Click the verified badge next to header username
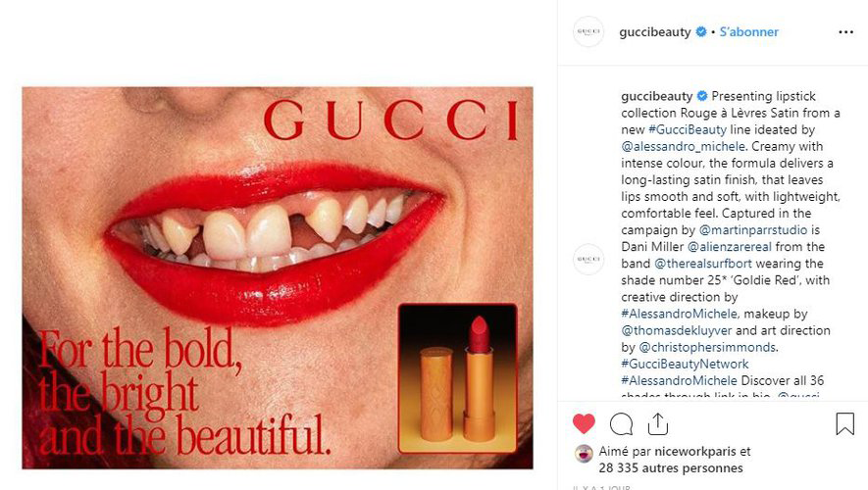868x490 pixels. point(701,32)
